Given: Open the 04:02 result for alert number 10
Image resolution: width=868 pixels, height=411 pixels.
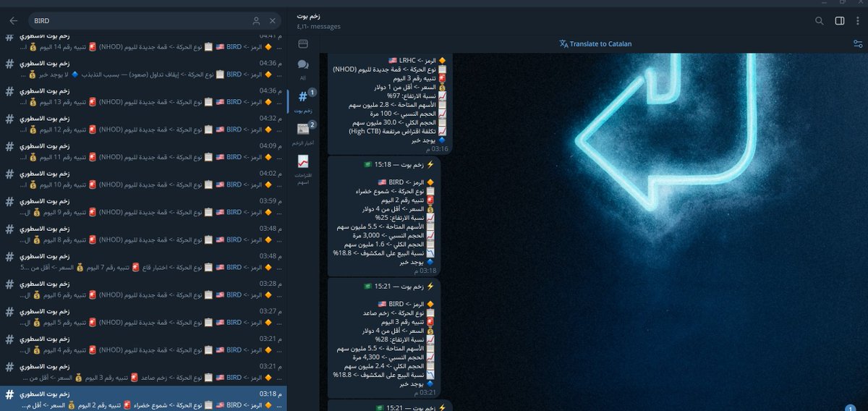Looking at the screenshot, I should (143, 179).
